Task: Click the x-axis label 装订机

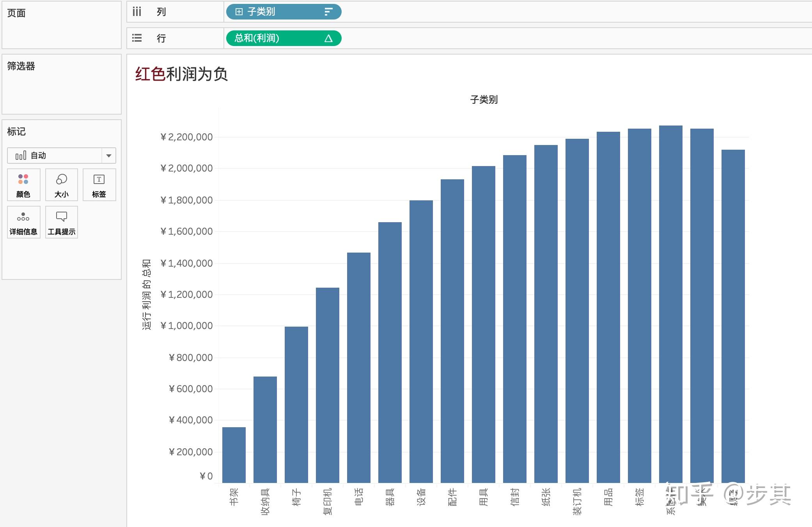Action: click(577, 502)
